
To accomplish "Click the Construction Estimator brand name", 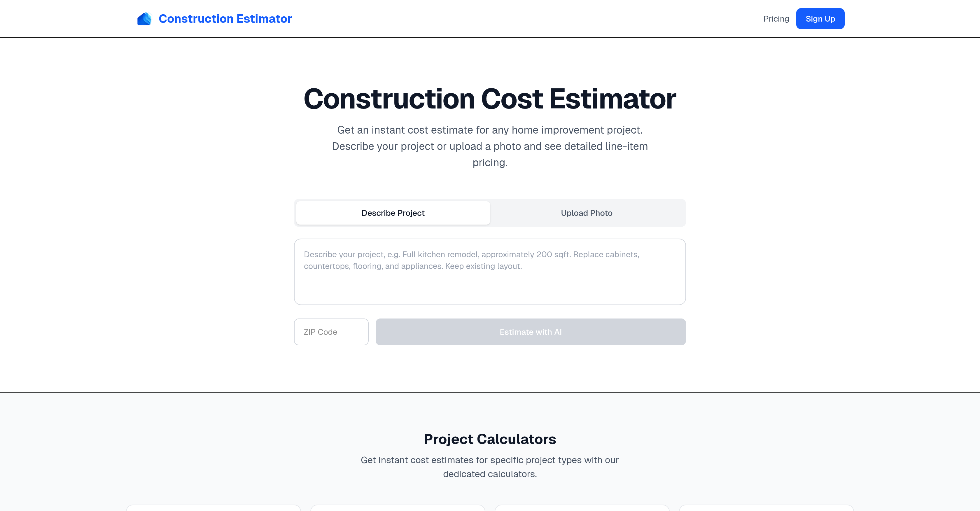I will 225,19.
